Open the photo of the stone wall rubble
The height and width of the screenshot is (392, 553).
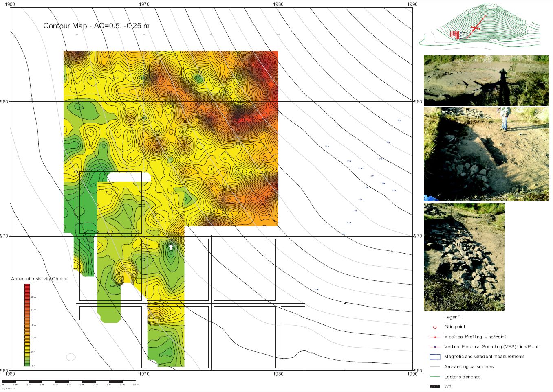click(x=464, y=257)
